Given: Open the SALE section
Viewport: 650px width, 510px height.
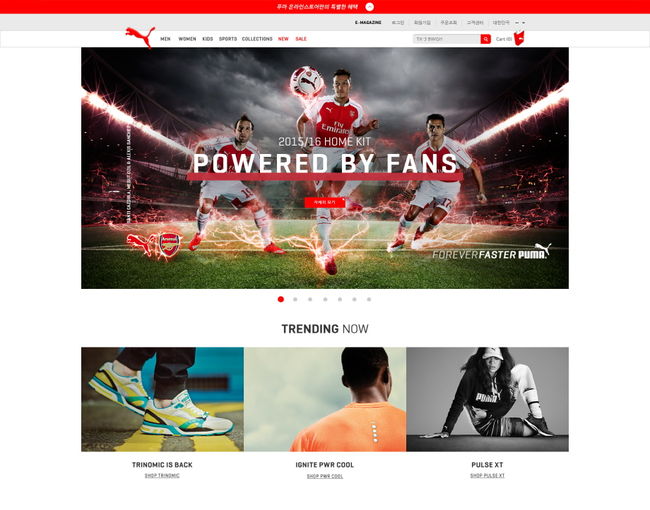Looking at the screenshot, I should point(301,39).
